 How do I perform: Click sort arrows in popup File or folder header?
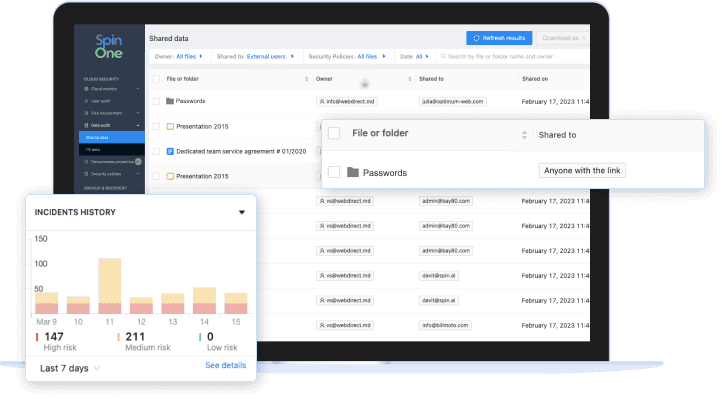[x=524, y=135]
